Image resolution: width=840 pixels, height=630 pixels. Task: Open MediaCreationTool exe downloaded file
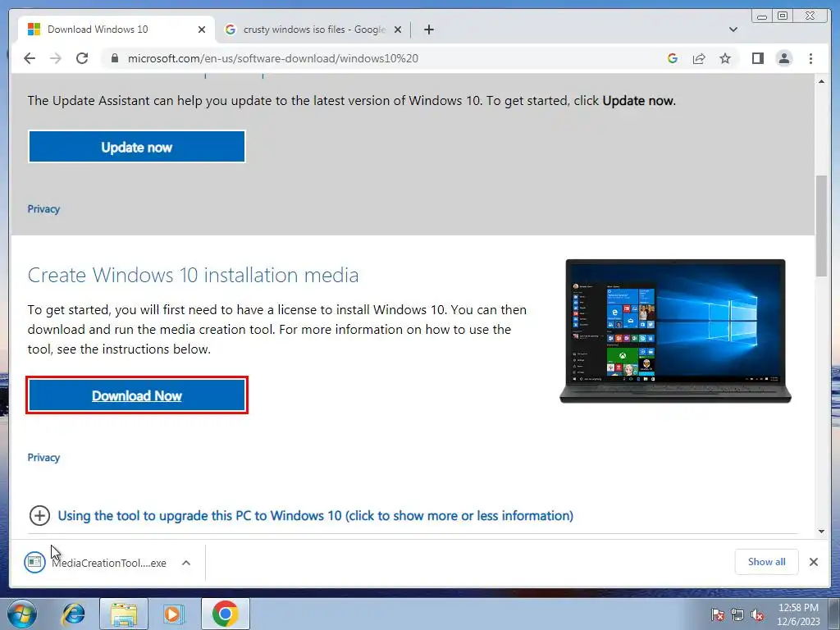97,563
